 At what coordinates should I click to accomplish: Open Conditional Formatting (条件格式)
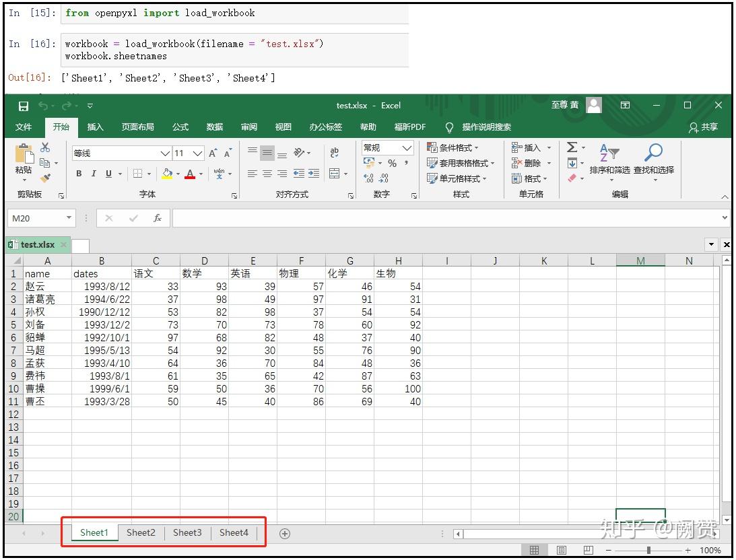pyautogui.click(x=456, y=147)
